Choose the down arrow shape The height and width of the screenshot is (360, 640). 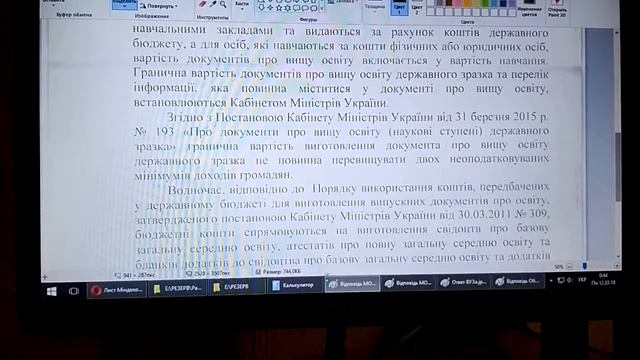pyautogui.click(x=262, y=8)
